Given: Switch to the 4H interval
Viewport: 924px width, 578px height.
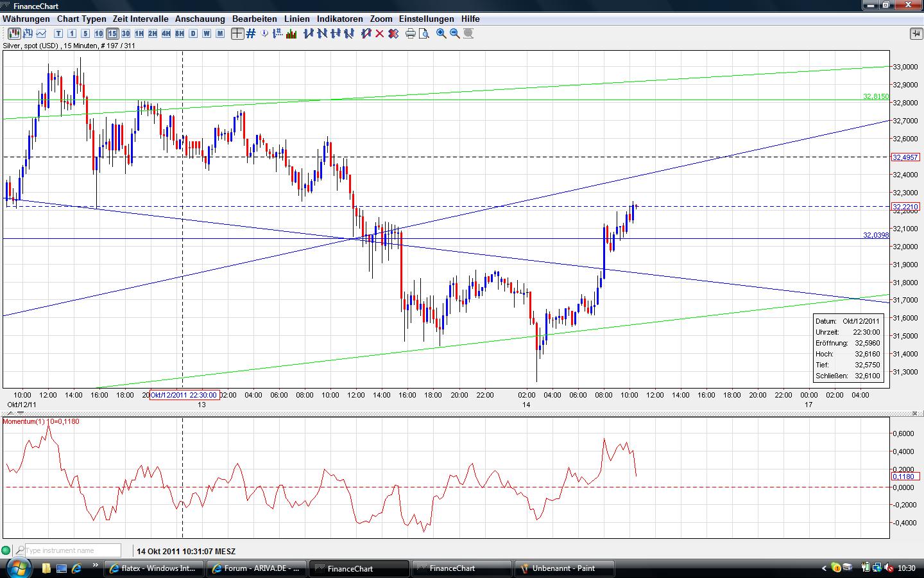Looking at the screenshot, I should (166, 33).
